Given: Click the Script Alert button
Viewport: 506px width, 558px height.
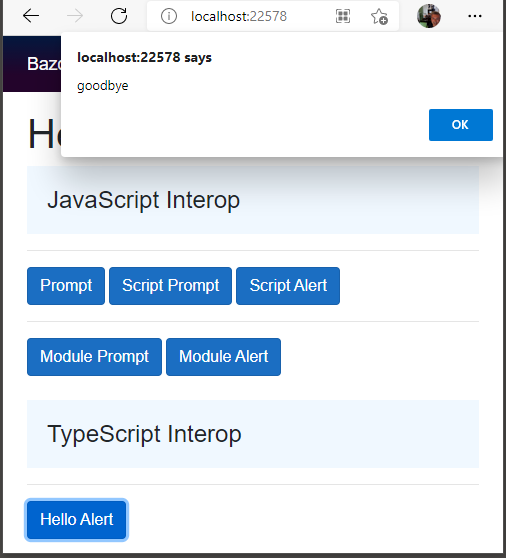Looking at the screenshot, I should click(x=288, y=286).
